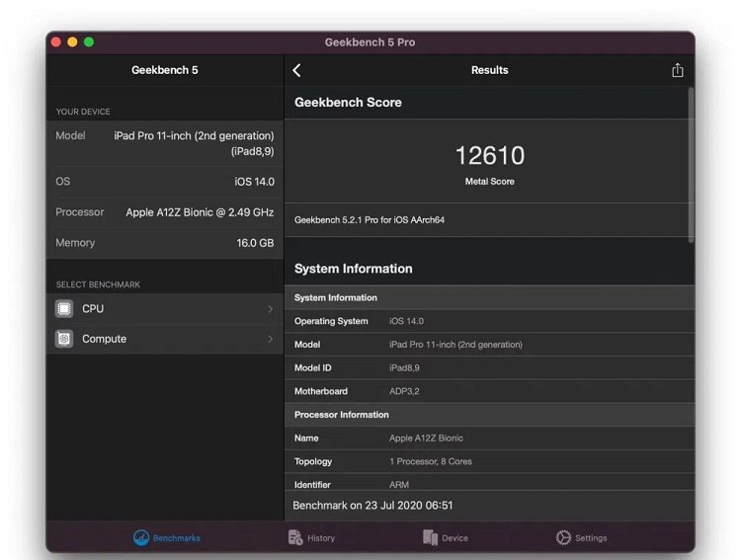Viewport: 741px width, 560px height.
Task: Click the back arrow in Results header
Action: point(296,70)
